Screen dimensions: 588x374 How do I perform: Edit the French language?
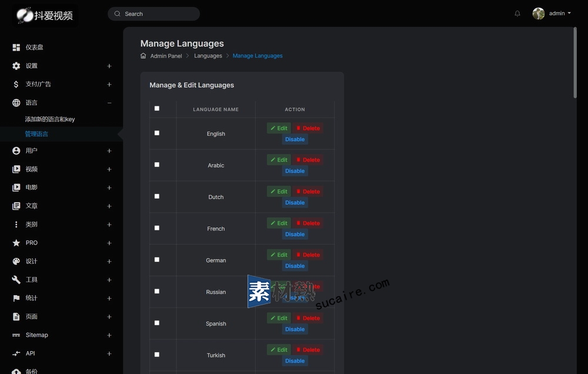tap(279, 223)
